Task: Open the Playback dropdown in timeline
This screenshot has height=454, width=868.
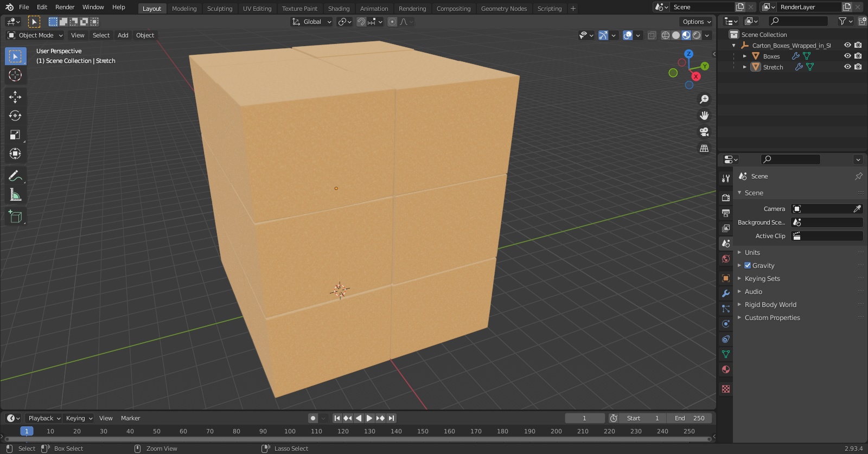Action: pyautogui.click(x=44, y=418)
